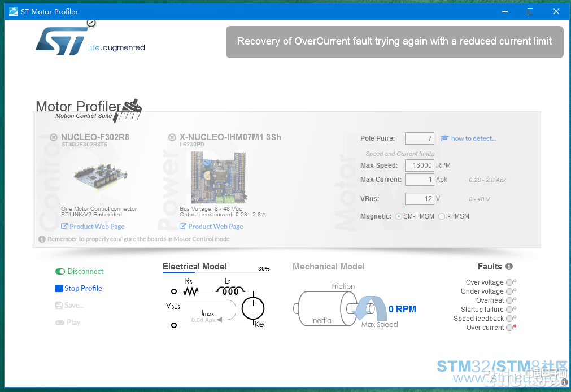Open the X-NUCLEO-IHM07M1 Product Web Page link
Viewport: 571px width, 392px height.
click(x=216, y=227)
